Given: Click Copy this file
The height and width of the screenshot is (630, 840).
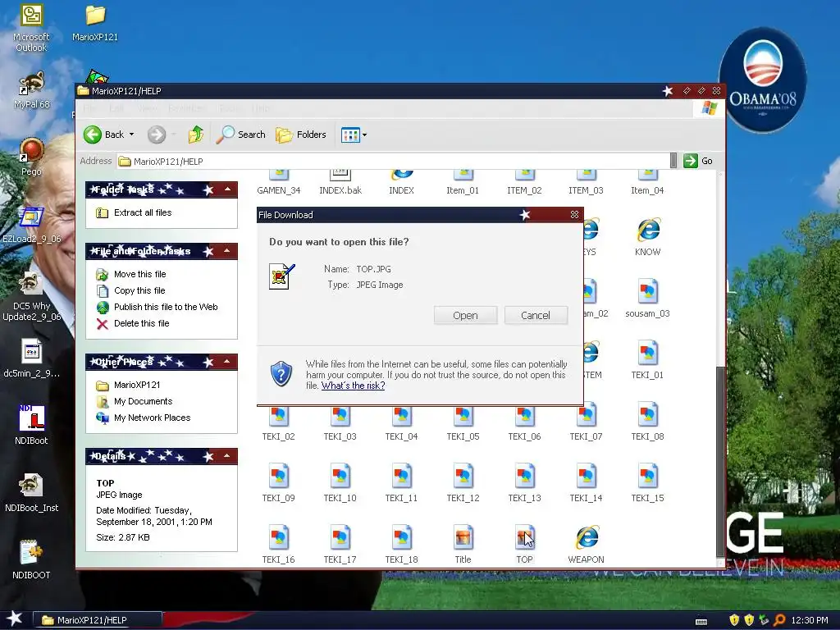Looking at the screenshot, I should coord(130,290).
